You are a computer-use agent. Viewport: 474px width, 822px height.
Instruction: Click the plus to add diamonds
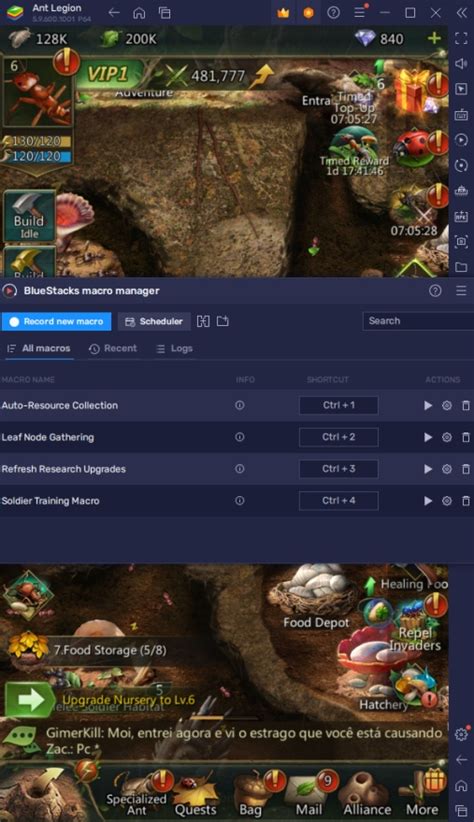(434, 38)
